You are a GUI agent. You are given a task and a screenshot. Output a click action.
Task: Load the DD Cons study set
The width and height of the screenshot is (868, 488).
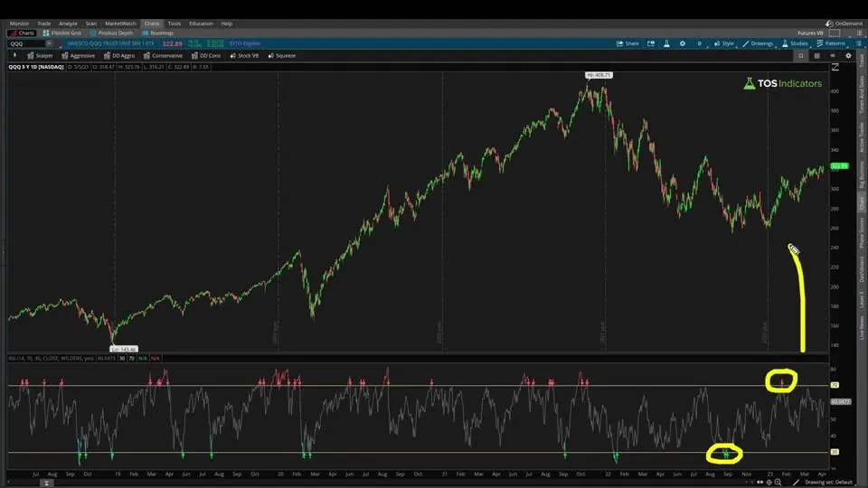click(x=206, y=56)
